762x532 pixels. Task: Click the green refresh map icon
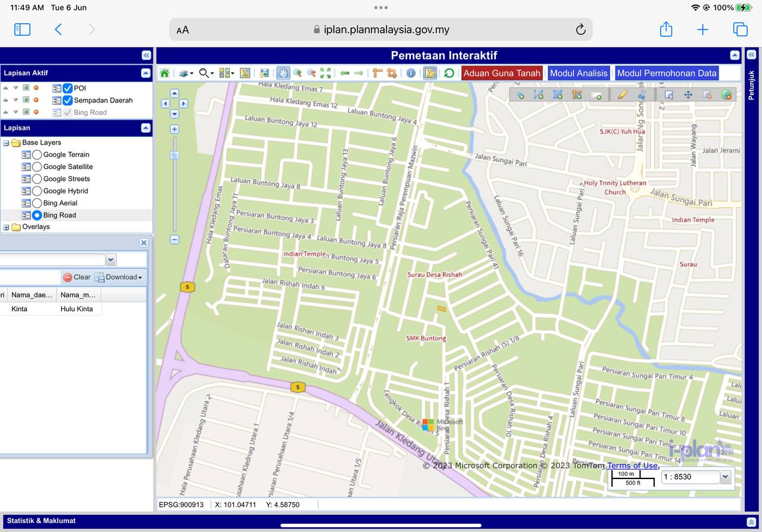coord(449,73)
